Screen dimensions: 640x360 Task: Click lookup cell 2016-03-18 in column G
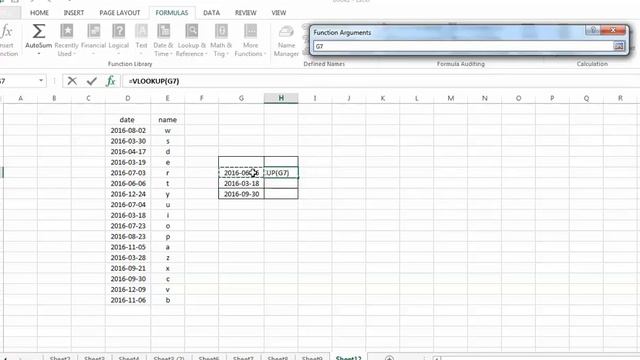[241, 184]
